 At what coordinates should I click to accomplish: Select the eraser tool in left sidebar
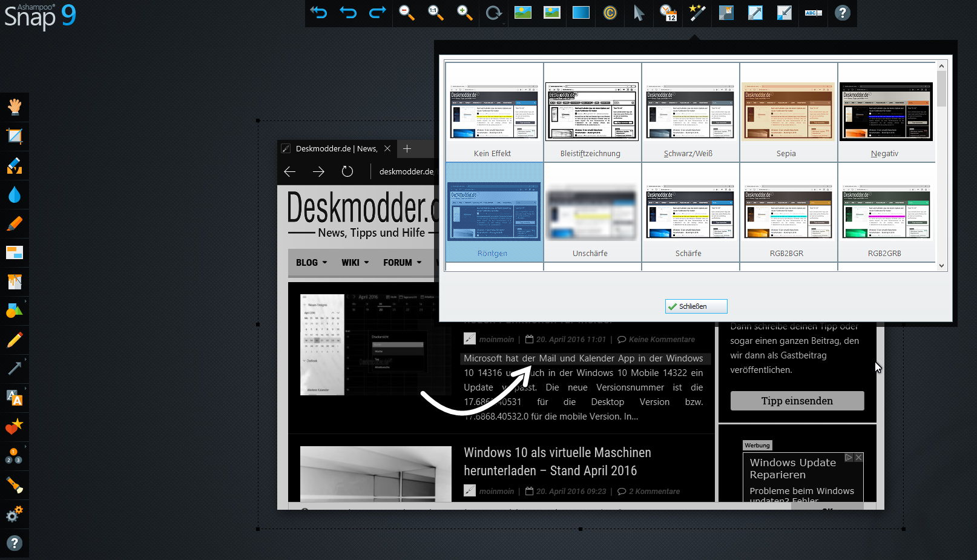(x=15, y=165)
